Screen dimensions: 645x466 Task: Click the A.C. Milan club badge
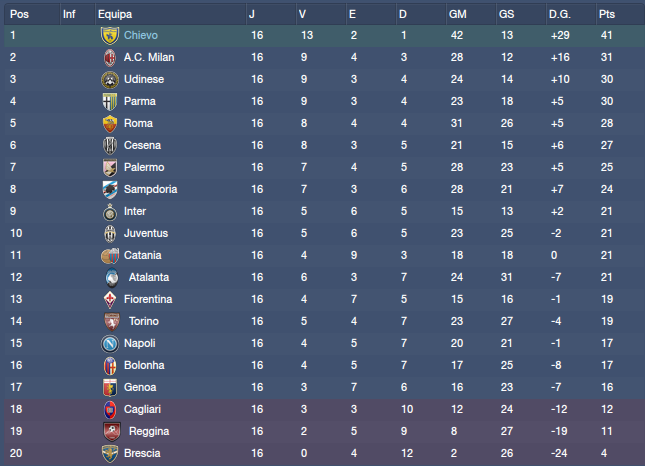click(110, 57)
